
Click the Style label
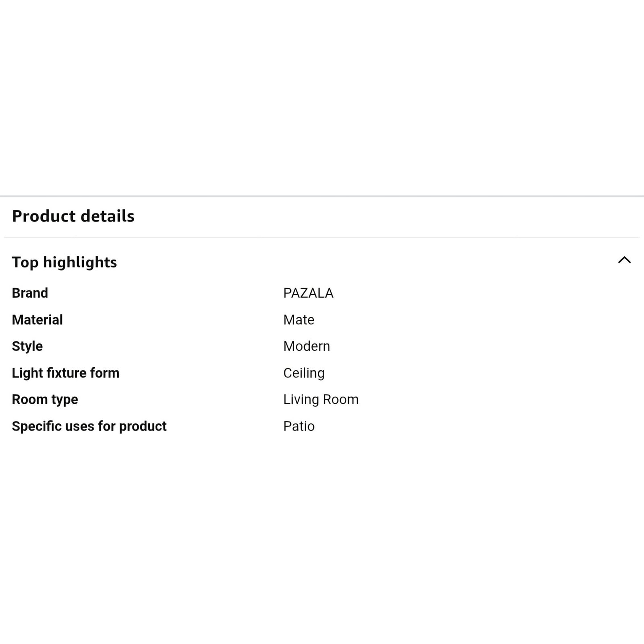(27, 346)
